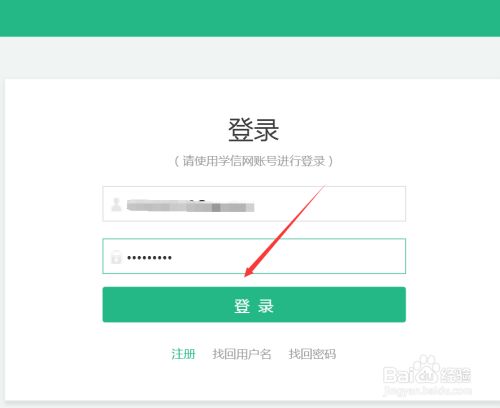Focus the password input box
Viewport: 500px width, 408px height.
click(254, 256)
